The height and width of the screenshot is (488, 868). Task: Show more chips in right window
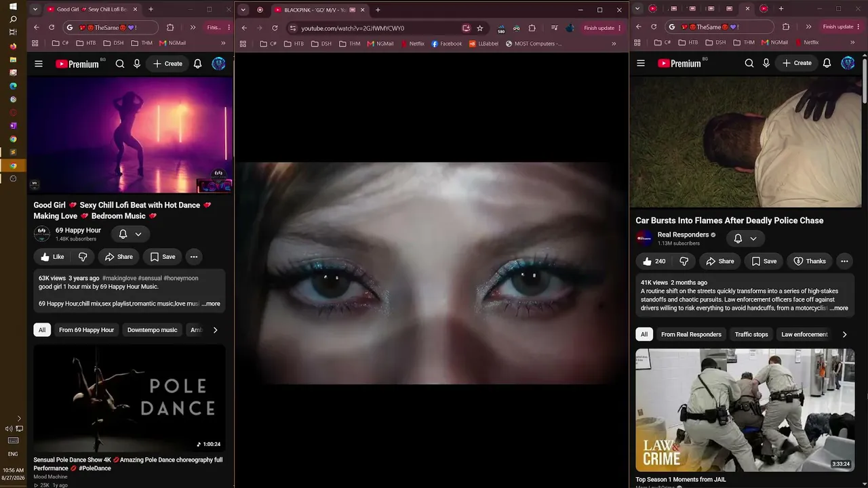[x=844, y=334]
